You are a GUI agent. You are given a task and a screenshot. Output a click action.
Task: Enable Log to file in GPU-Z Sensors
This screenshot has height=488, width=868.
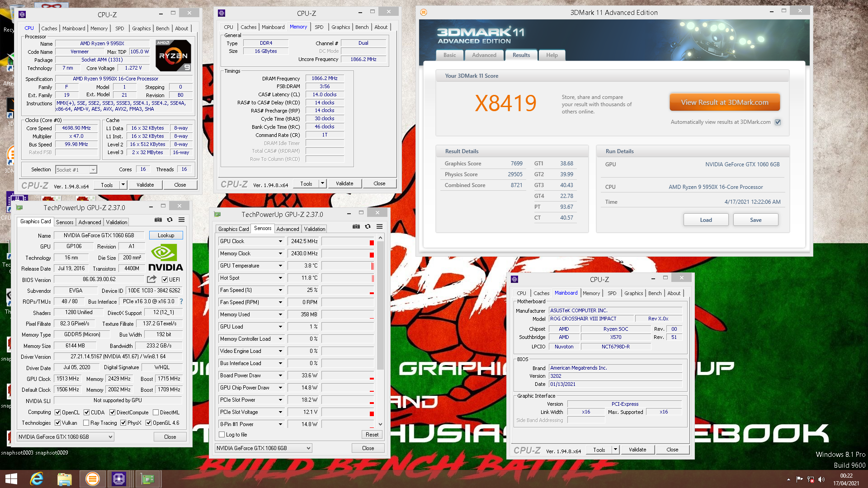click(222, 435)
